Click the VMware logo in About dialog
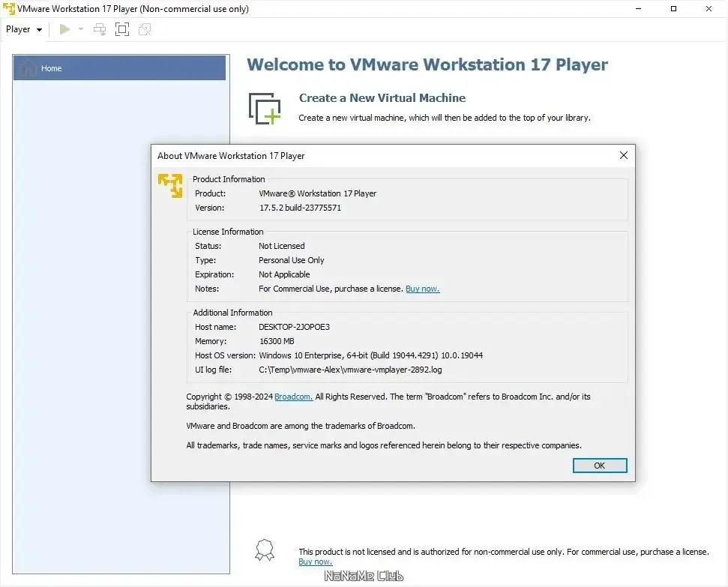 tap(170, 186)
